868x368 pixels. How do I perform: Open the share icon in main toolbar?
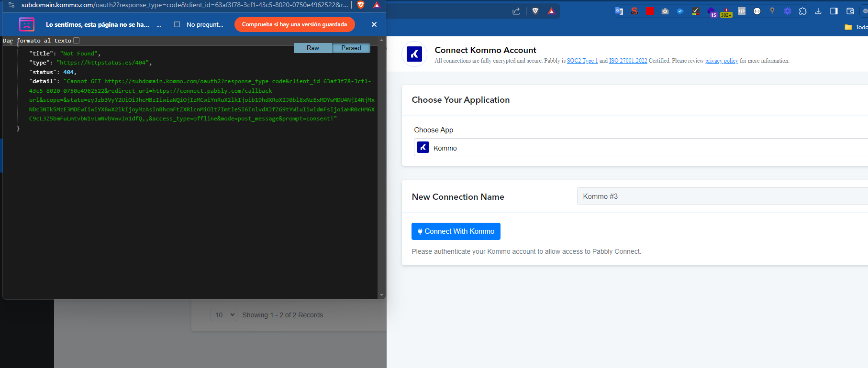516,11
